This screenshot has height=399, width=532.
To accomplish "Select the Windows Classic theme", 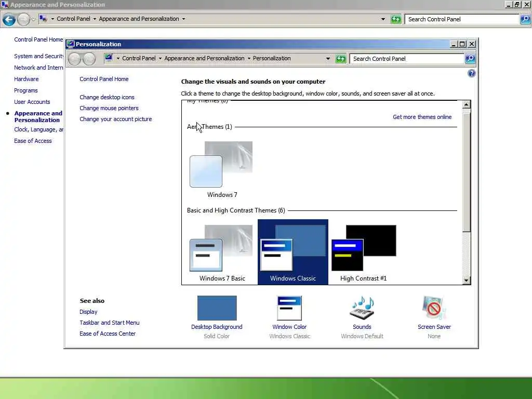I will click(293, 252).
